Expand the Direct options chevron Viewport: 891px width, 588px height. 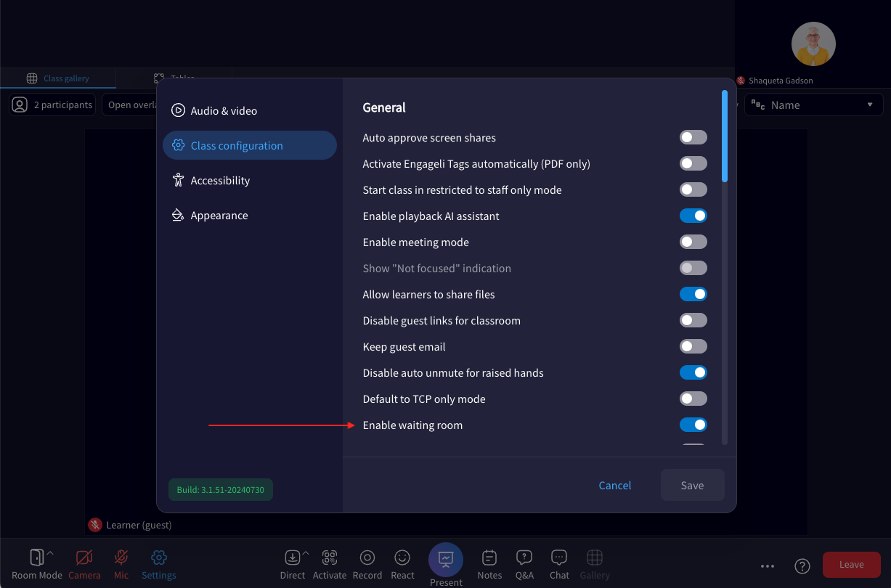tap(306, 554)
